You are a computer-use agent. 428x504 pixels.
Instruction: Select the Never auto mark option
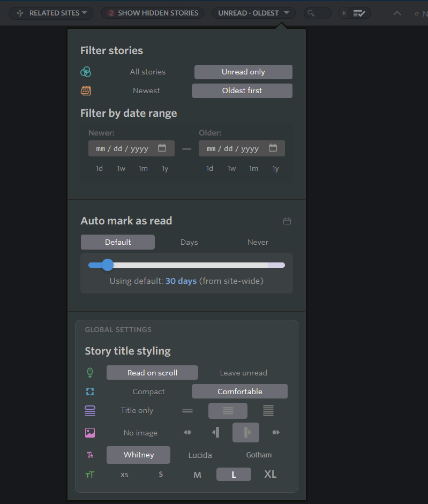click(258, 242)
